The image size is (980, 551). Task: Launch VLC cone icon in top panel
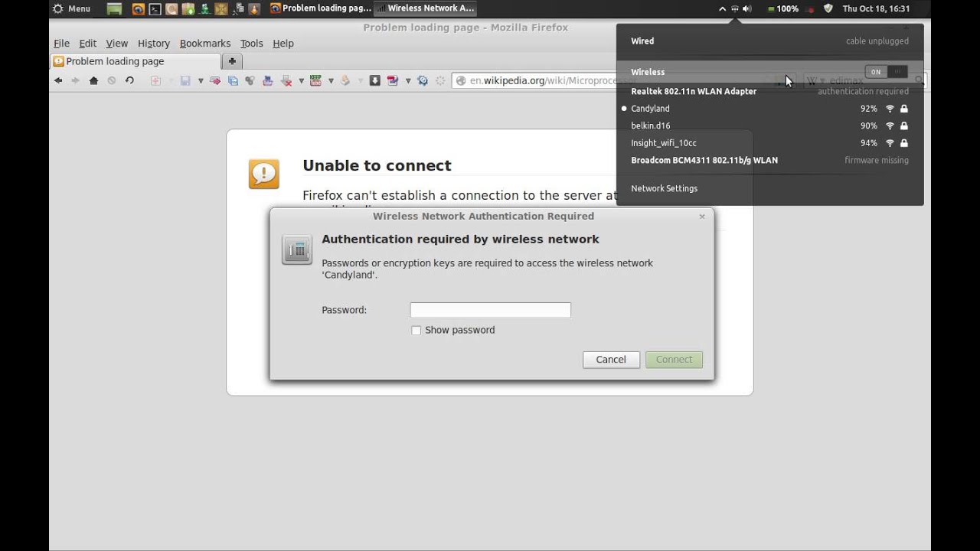(254, 9)
